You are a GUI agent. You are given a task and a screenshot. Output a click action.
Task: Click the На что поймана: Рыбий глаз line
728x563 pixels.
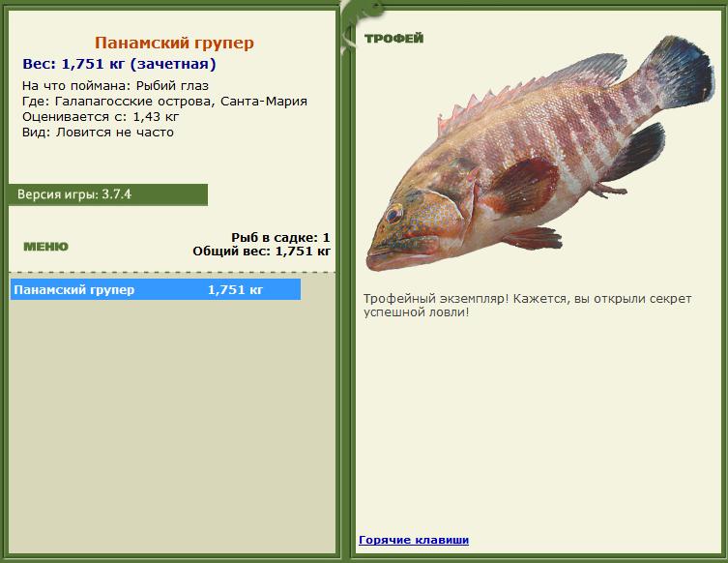tap(115, 86)
